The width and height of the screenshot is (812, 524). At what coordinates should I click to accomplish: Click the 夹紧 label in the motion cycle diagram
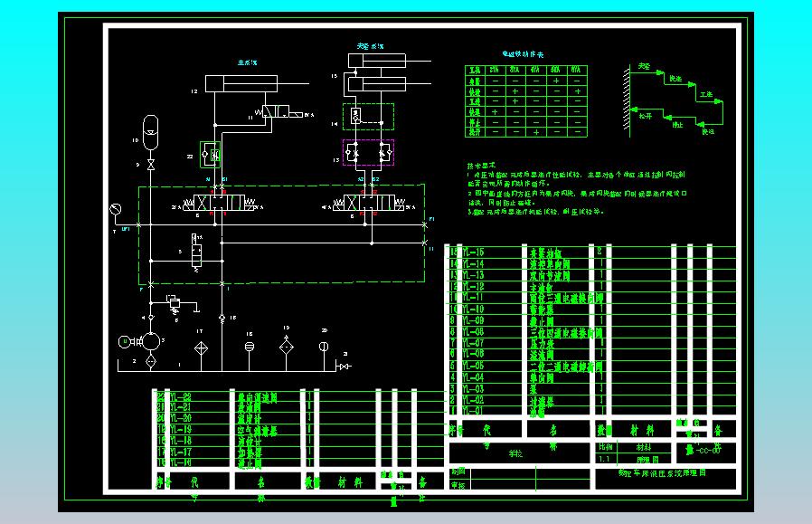[x=644, y=66]
